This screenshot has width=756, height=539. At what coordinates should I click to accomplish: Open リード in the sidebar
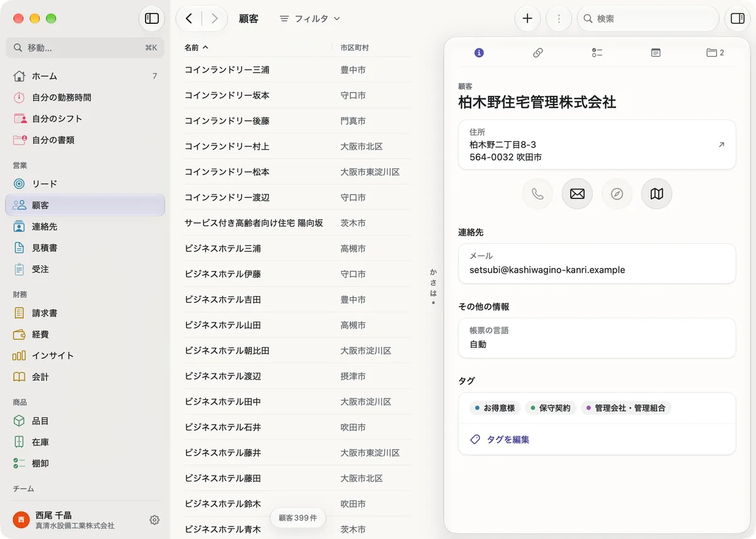pos(85,184)
